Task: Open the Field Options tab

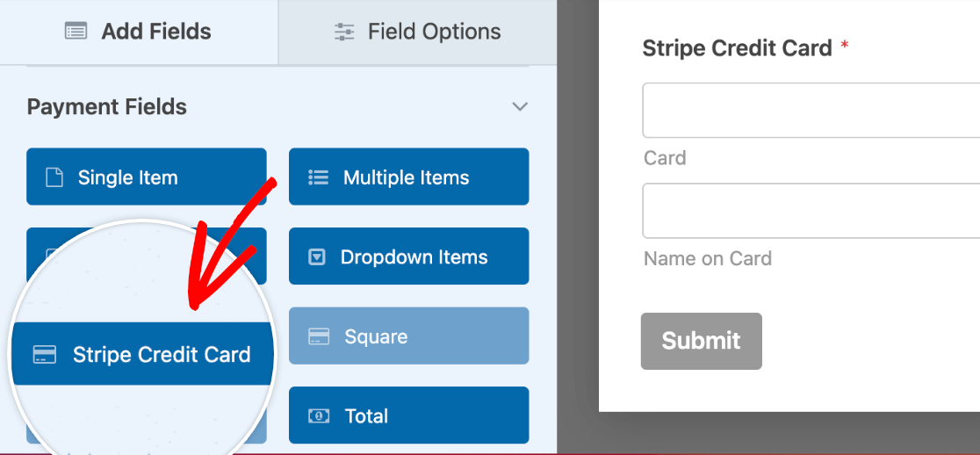Action: 417,32
